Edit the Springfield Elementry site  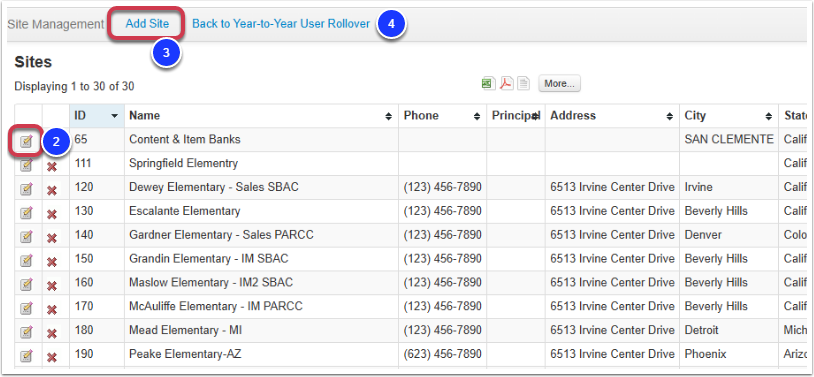click(26, 166)
